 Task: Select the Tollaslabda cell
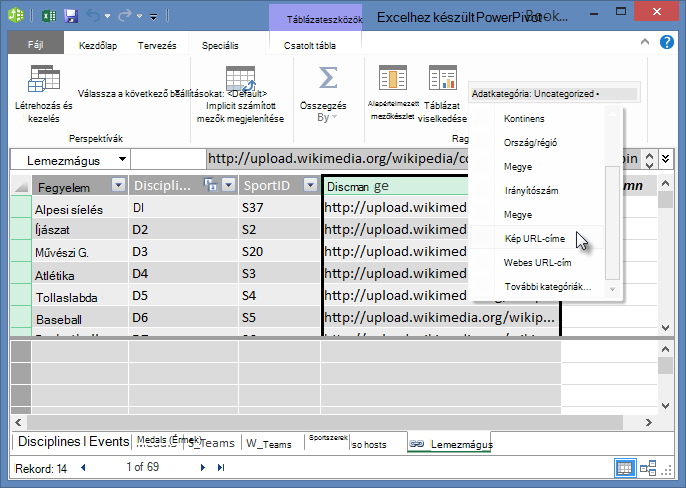[x=80, y=296]
